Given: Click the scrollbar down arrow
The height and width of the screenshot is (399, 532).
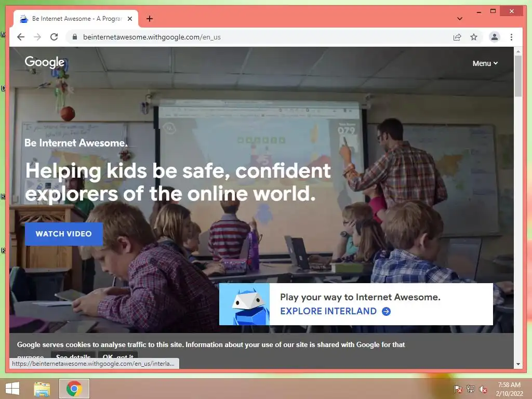Looking at the screenshot, I should (x=518, y=364).
